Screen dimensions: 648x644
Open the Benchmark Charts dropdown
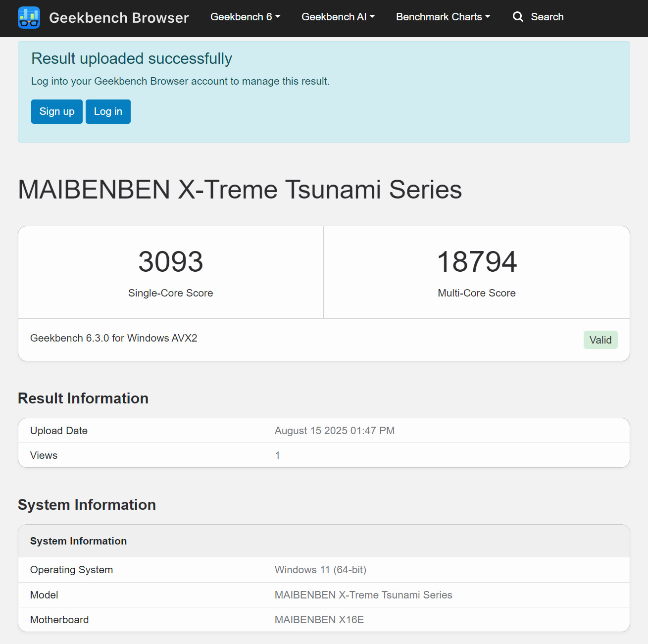443,17
